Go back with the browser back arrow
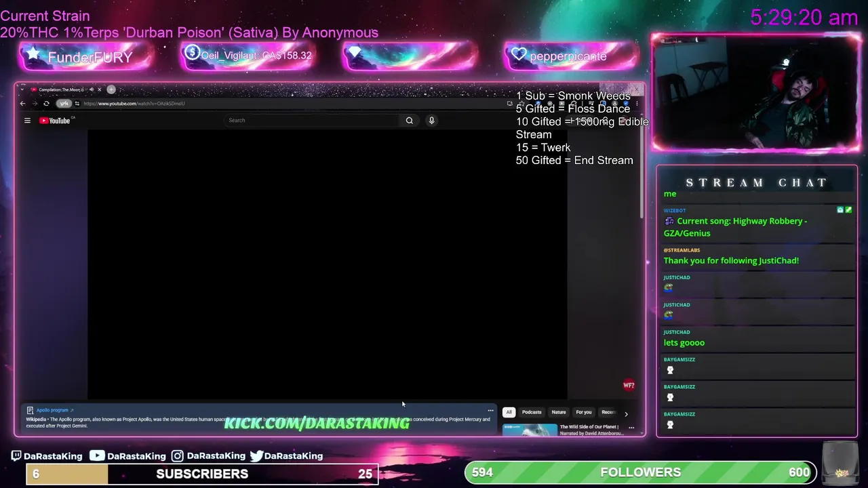868x488 pixels. 22,104
